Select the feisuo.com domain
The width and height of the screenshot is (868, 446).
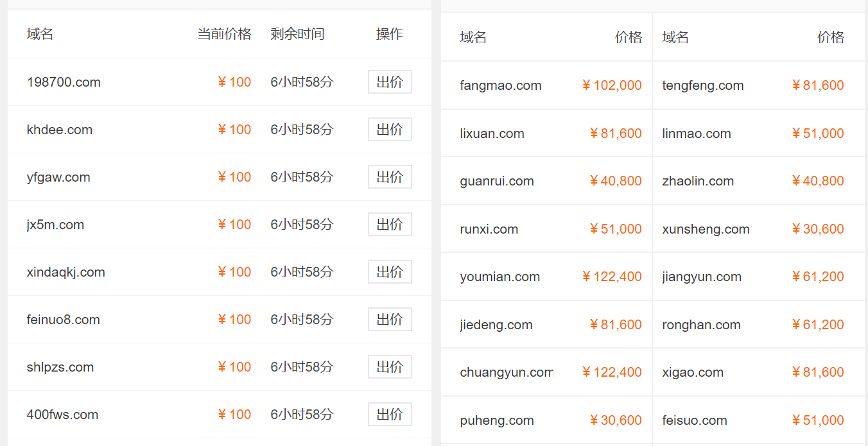pyautogui.click(x=695, y=420)
